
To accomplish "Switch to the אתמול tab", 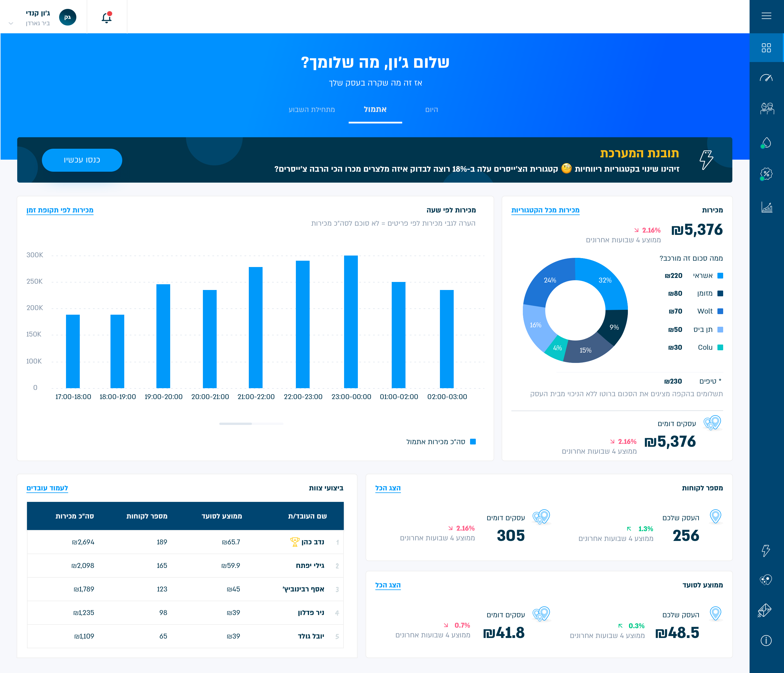I will [375, 109].
